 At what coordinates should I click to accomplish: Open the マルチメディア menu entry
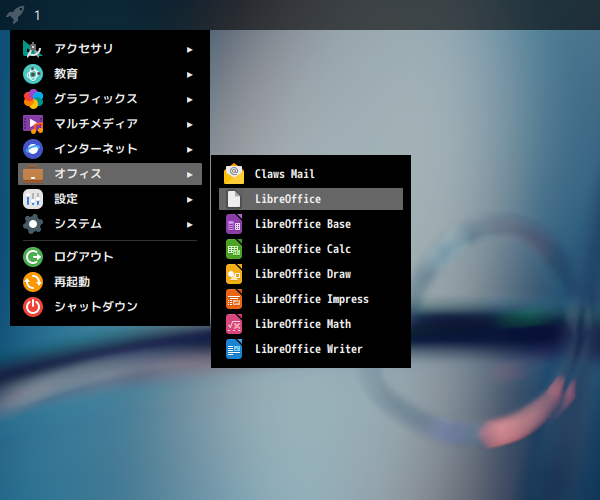pyautogui.click(x=110, y=124)
